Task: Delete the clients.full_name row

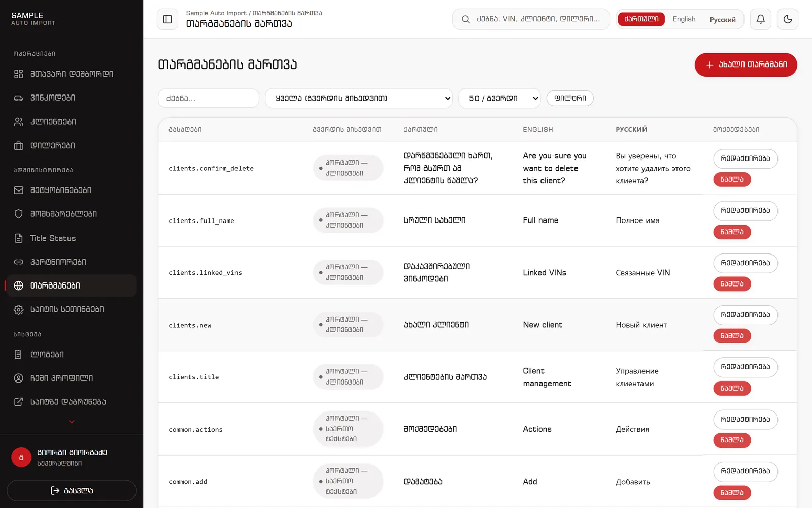Action: (x=732, y=232)
